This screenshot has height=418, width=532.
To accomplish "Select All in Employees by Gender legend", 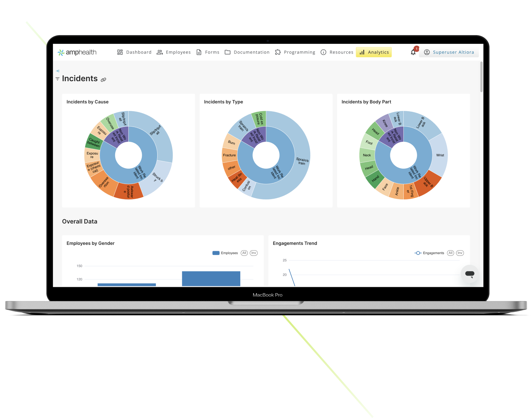I will pos(244,253).
